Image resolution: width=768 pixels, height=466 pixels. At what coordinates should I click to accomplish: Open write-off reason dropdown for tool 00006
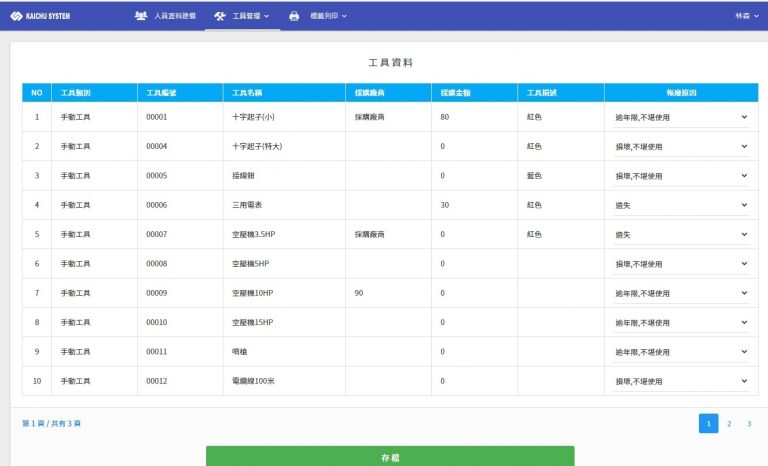click(x=681, y=205)
